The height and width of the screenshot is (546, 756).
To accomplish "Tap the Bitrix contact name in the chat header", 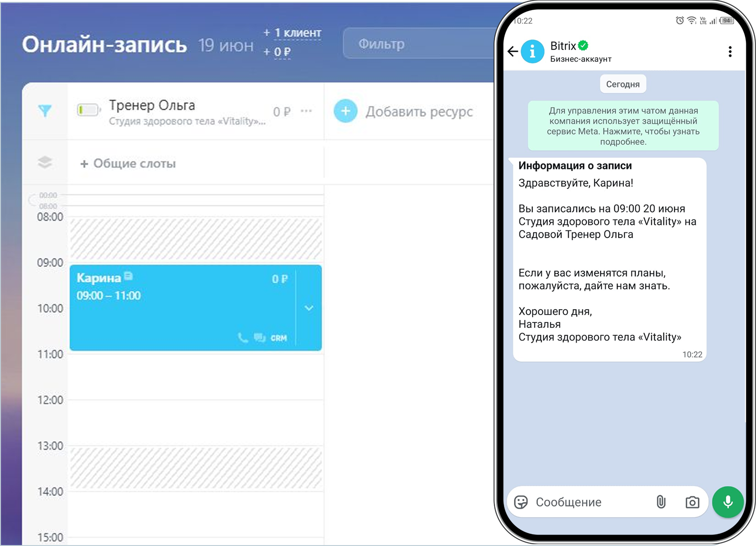I will [x=563, y=46].
